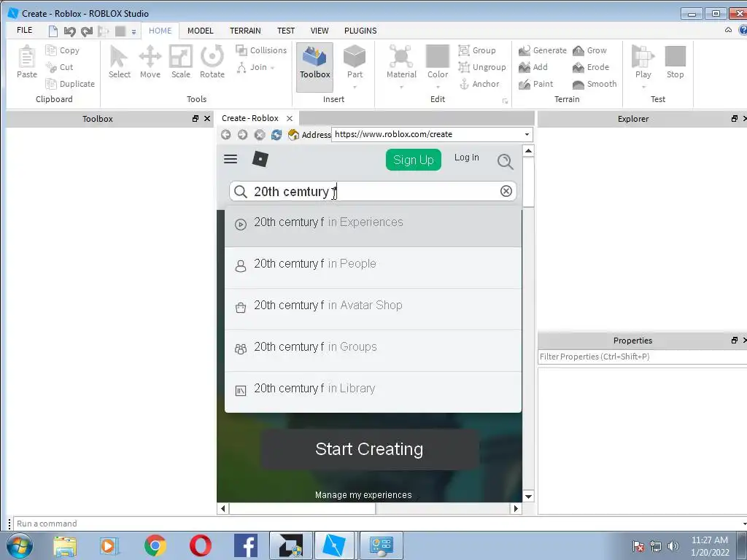This screenshot has width=747, height=560.
Task: Activate the Rotate tool
Action: click(212, 61)
